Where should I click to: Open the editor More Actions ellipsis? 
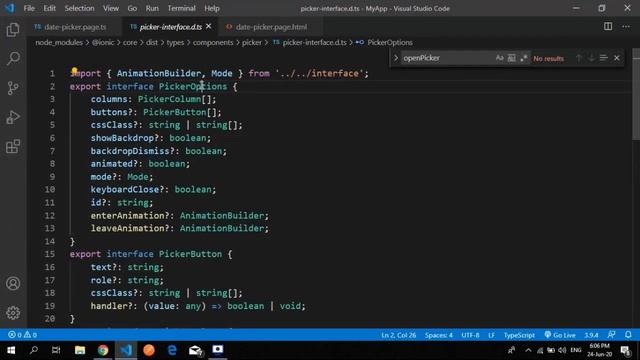click(626, 27)
